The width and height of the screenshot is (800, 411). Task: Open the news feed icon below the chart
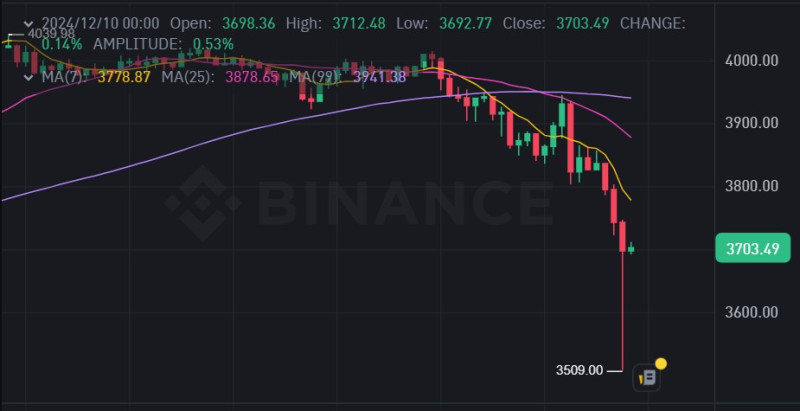click(x=646, y=378)
